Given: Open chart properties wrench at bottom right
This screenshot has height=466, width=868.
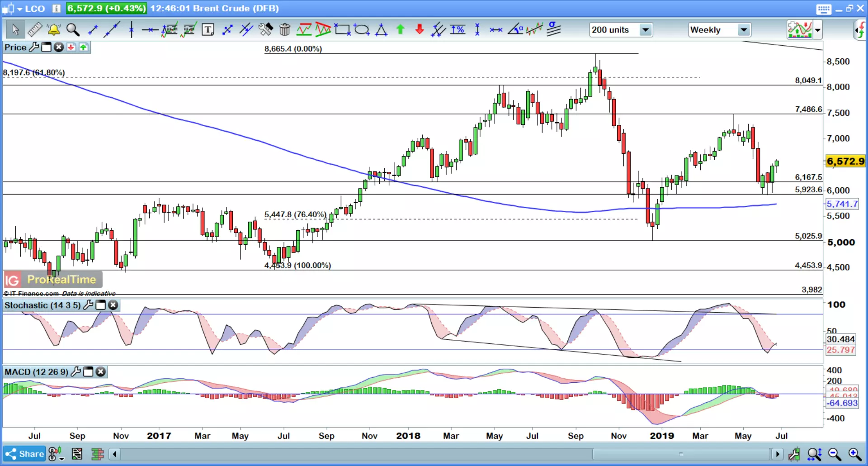Looking at the screenshot, I should click(x=794, y=454).
